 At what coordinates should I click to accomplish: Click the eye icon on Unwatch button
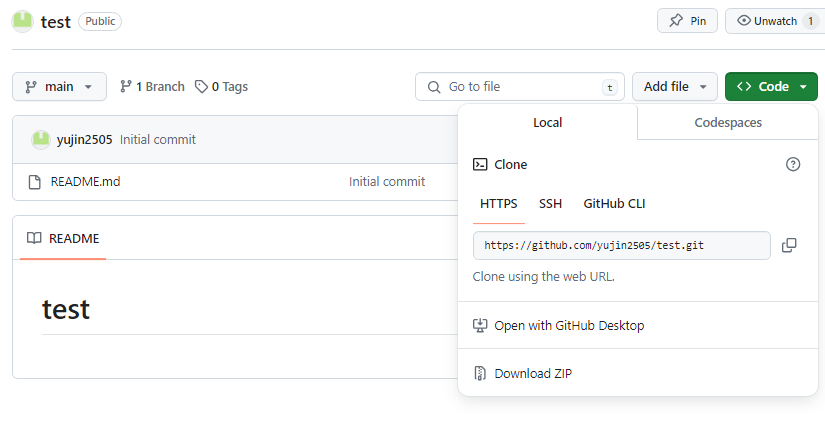[x=743, y=21]
